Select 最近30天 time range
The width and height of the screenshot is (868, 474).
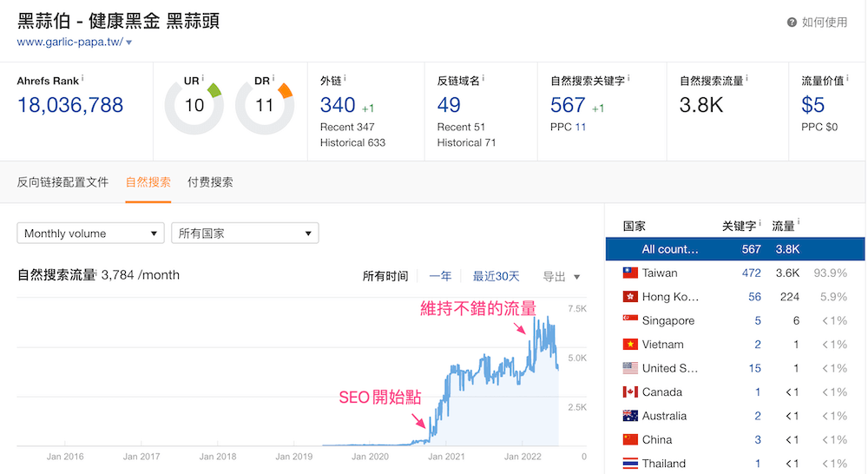point(496,276)
